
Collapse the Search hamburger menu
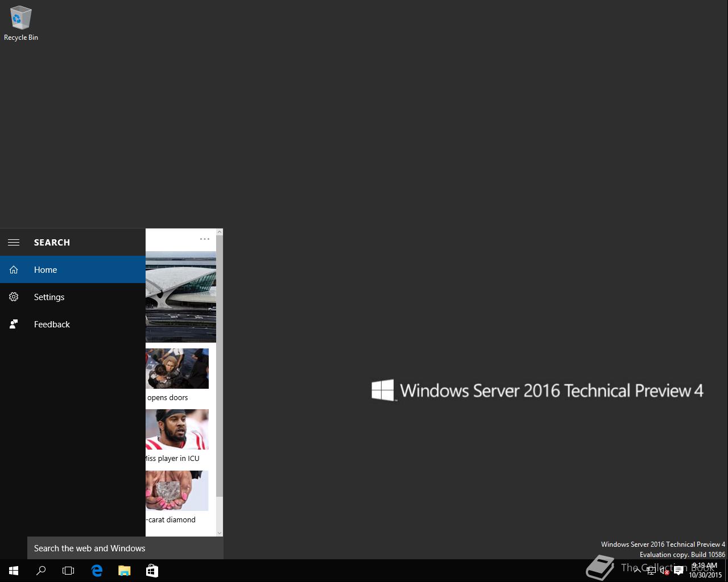click(x=14, y=242)
